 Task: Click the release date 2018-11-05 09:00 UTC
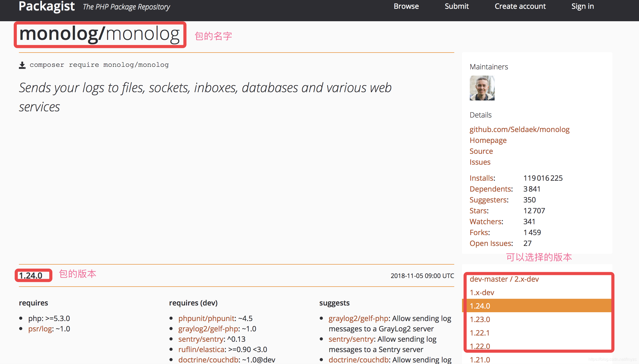(x=422, y=276)
